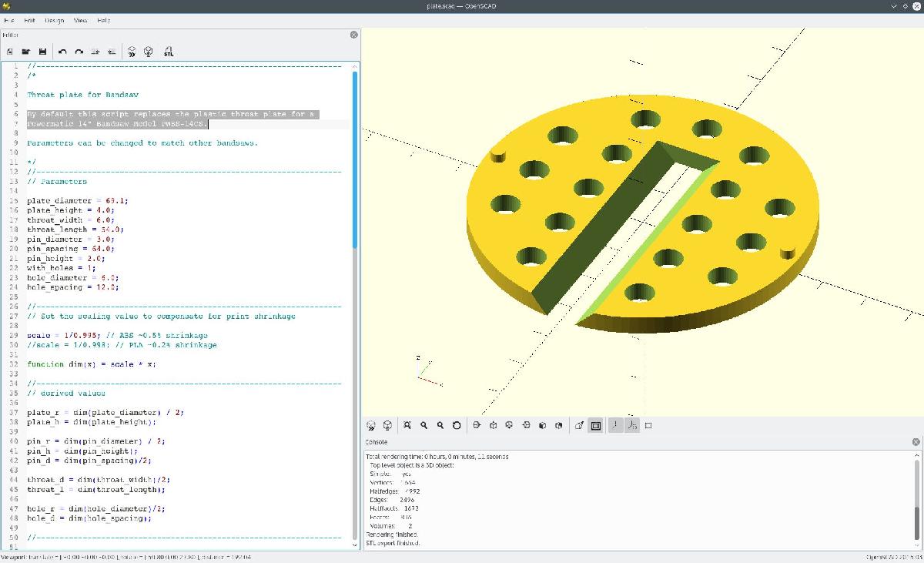The height and width of the screenshot is (563, 924).
Task: Toggle Perspective projection in viewport toolbar
Action: coord(579,425)
